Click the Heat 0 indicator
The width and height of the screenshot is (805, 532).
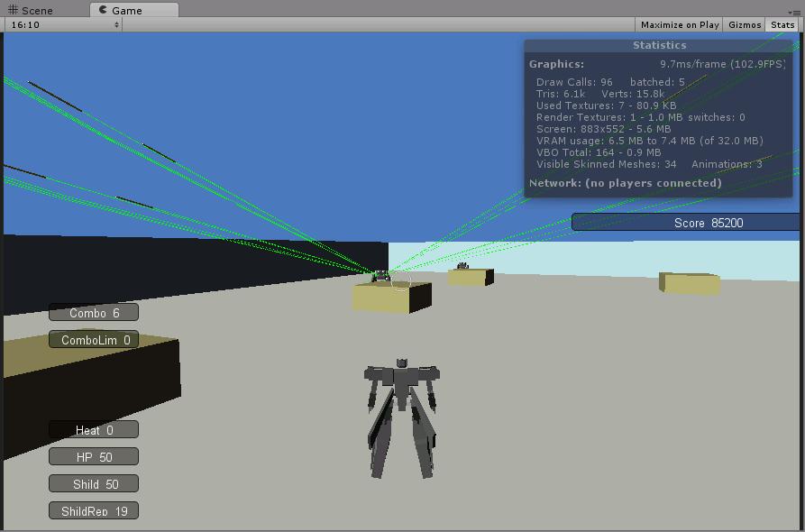[94, 430]
